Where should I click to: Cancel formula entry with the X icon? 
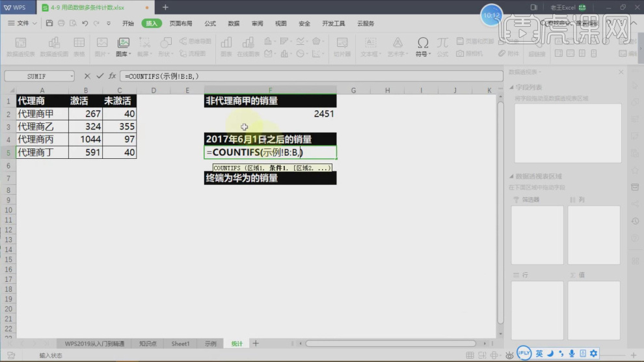coord(88,76)
